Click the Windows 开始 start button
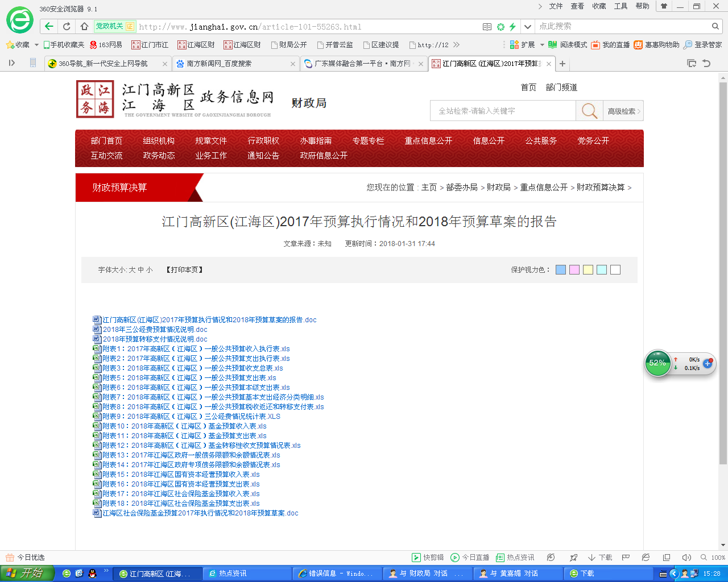Viewport: 728px width, 582px height. pos(27,573)
